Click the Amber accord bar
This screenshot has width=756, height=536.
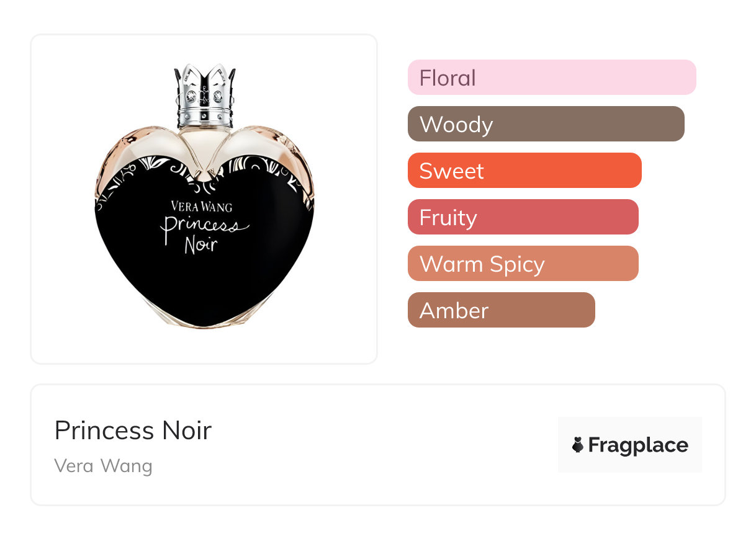(x=501, y=310)
